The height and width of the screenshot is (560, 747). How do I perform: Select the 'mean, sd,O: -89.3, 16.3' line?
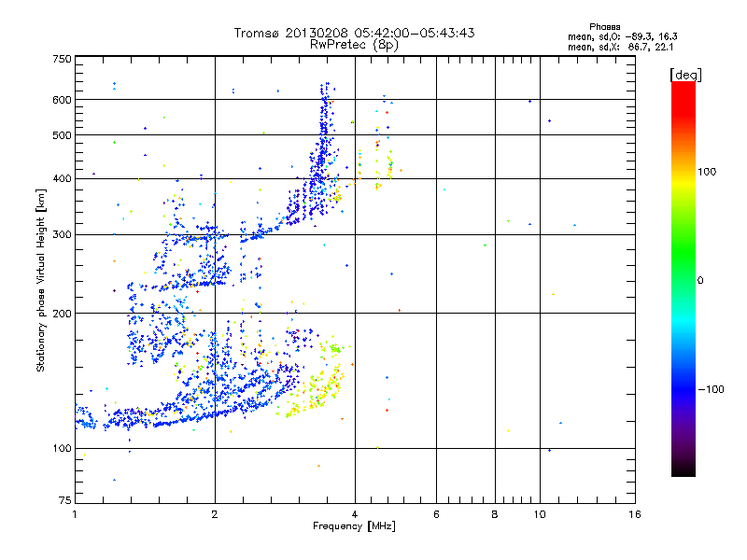(622, 36)
